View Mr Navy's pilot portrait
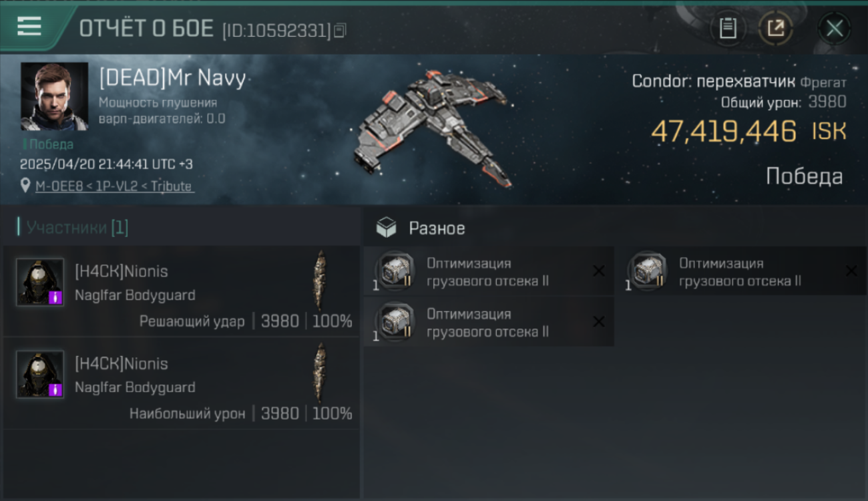Viewport: 868px width, 501px height. (54, 96)
